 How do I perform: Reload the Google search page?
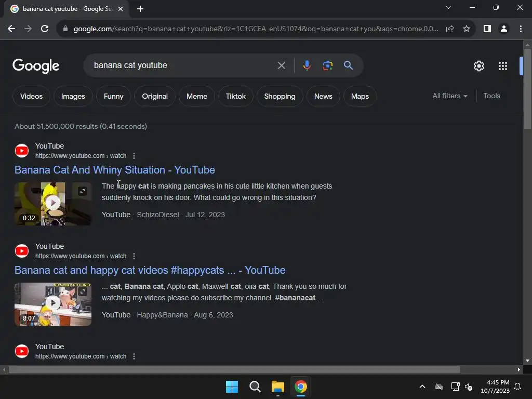45,29
